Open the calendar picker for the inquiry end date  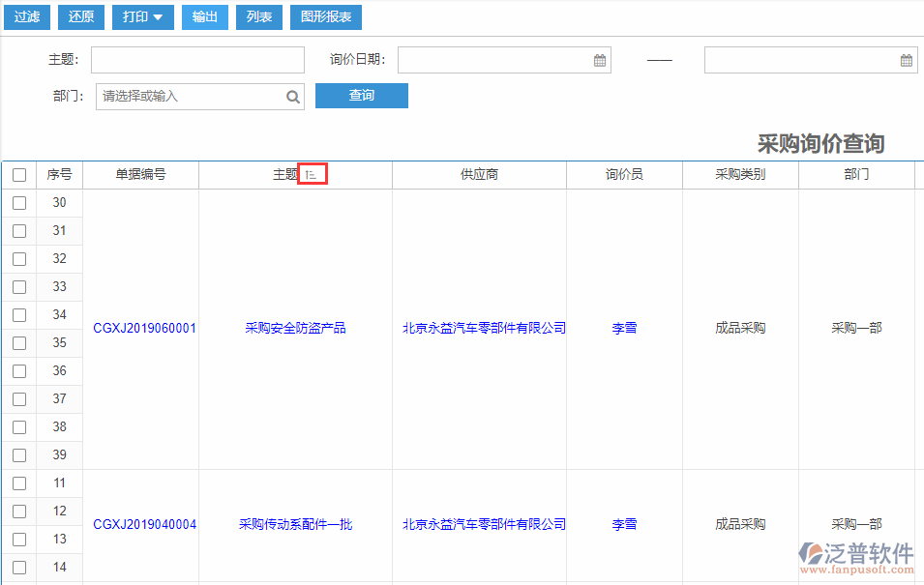point(907,59)
